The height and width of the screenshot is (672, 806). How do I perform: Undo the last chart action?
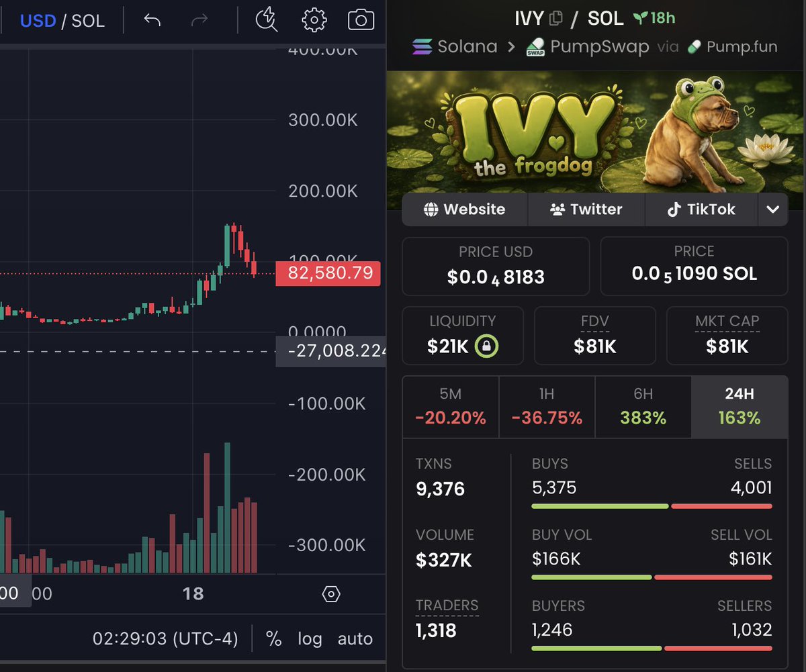152,20
